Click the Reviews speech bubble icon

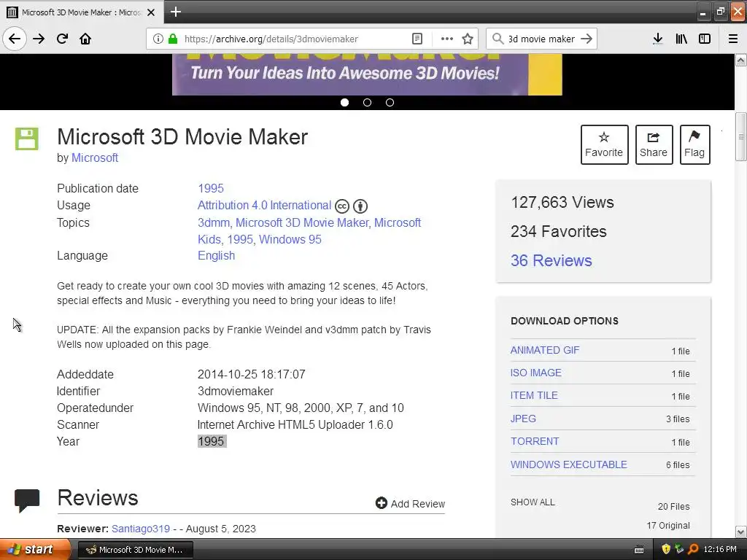[27, 500]
